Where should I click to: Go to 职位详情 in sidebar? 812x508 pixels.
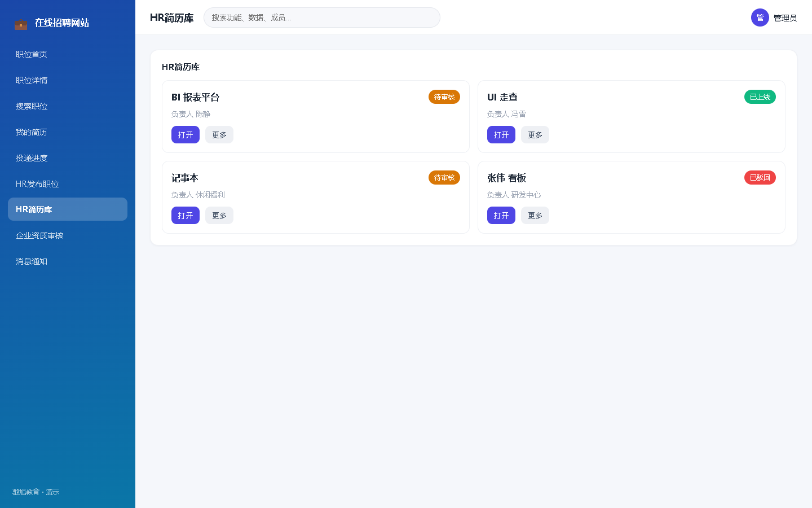tap(68, 80)
